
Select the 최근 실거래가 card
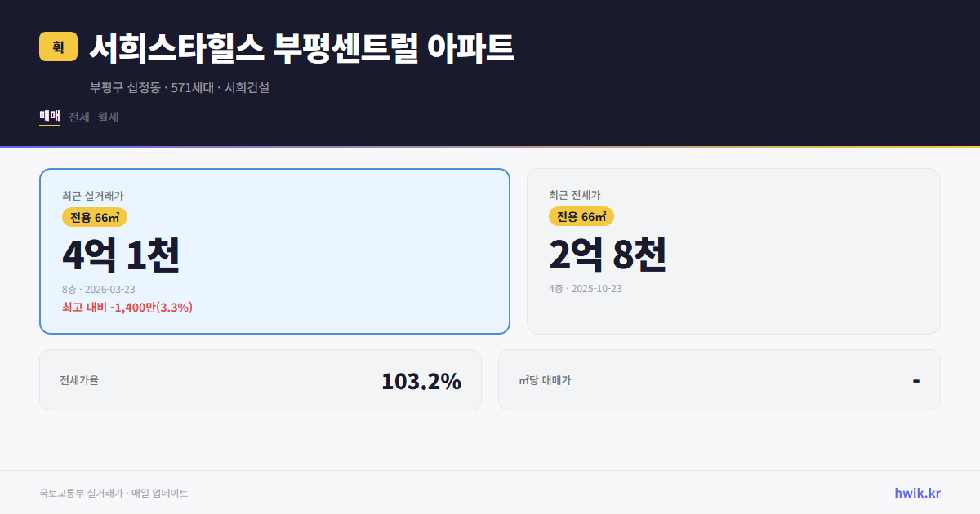coord(274,250)
